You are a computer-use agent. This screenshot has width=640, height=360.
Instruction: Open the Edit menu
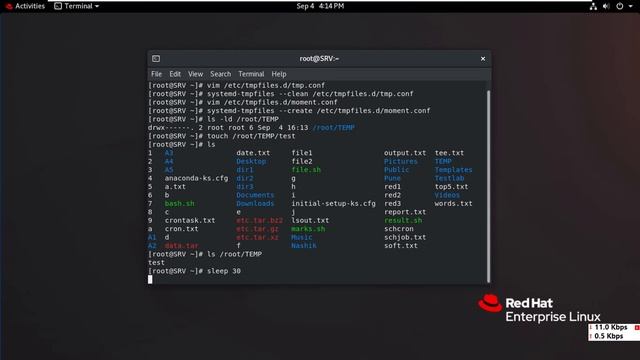(175, 74)
